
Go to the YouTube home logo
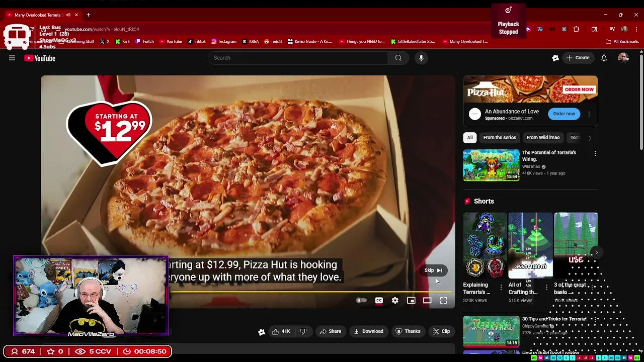pyautogui.click(x=40, y=58)
